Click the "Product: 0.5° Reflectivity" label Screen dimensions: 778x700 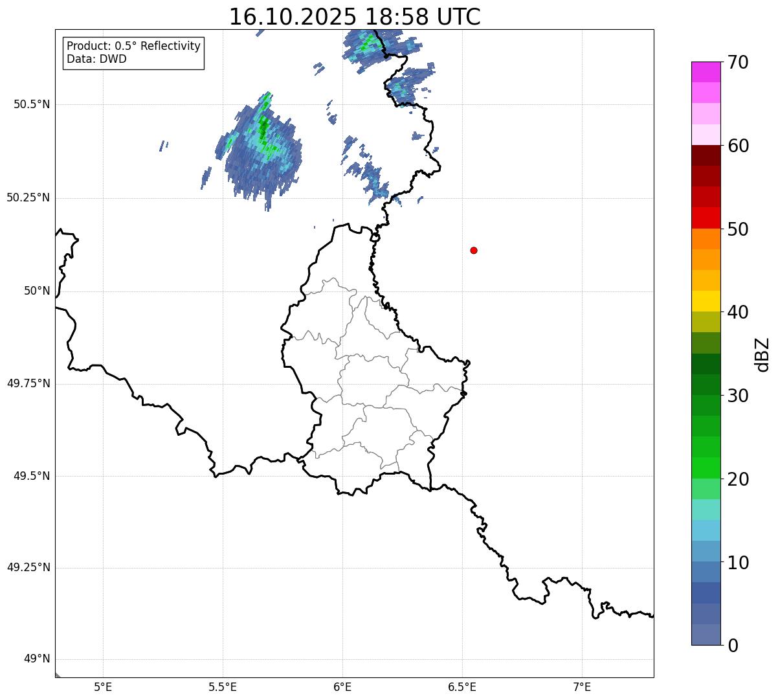coord(133,46)
